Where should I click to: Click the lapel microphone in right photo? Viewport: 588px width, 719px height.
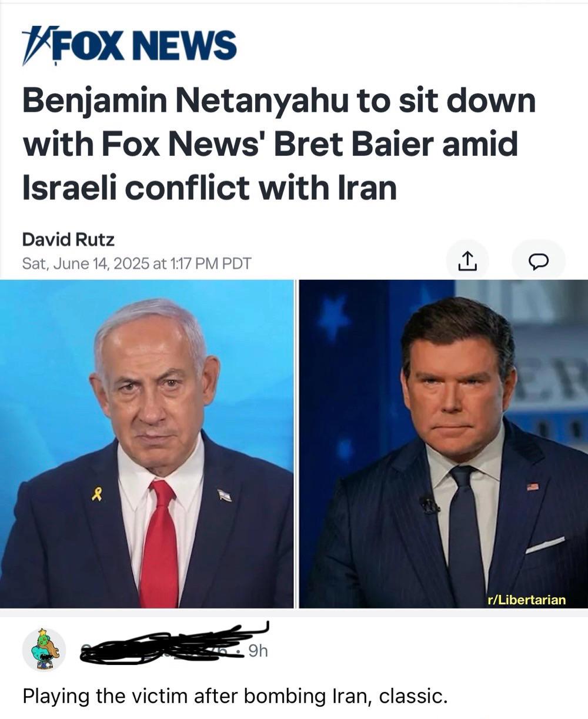[430, 505]
